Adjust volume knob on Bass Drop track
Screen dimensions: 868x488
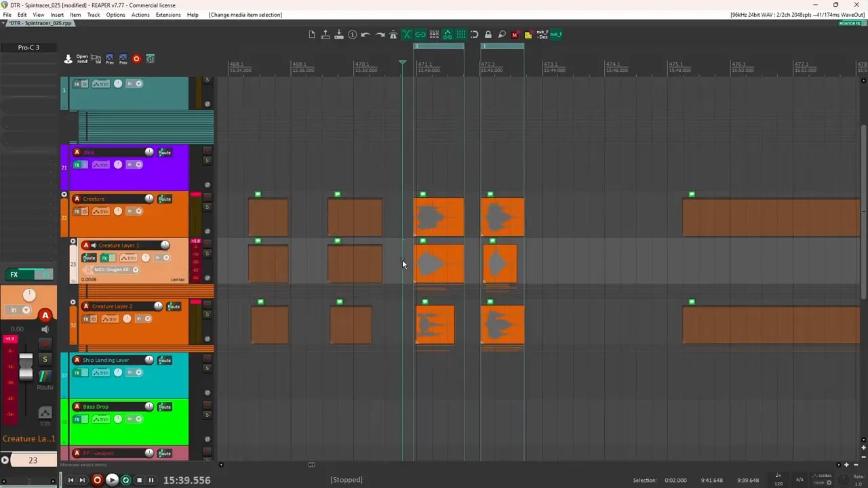point(149,407)
